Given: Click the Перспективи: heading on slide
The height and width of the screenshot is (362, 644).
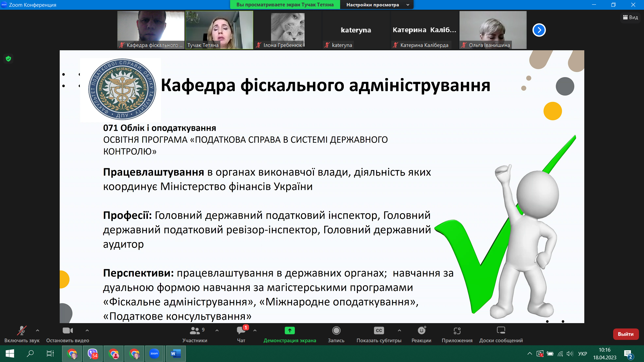Looking at the screenshot, I should point(139,273).
